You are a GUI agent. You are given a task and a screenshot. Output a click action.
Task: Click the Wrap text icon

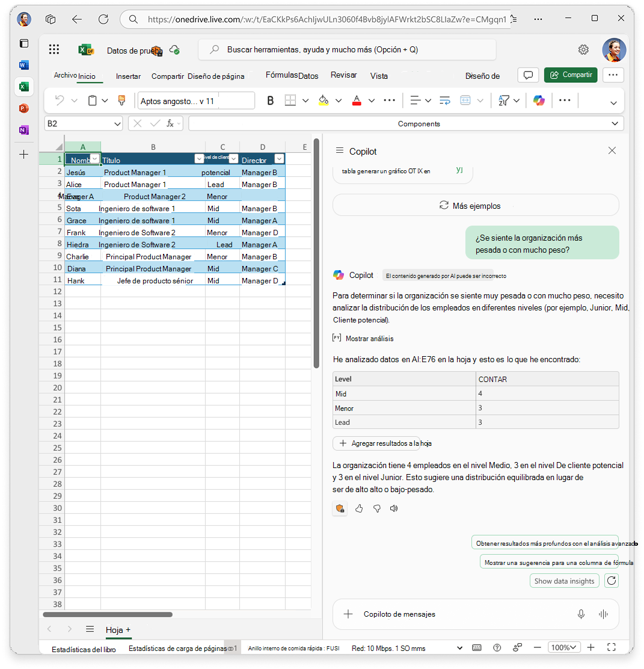click(x=445, y=100)
